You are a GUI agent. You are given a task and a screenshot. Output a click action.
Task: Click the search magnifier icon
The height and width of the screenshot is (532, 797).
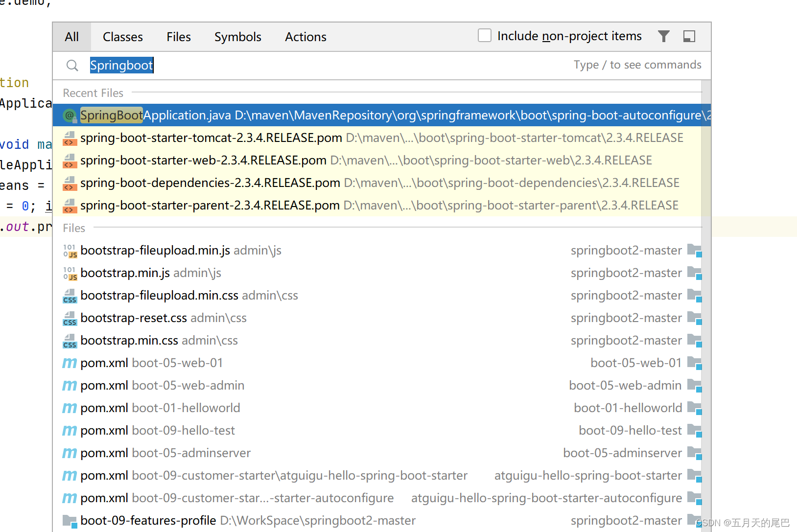pos(72,65)
